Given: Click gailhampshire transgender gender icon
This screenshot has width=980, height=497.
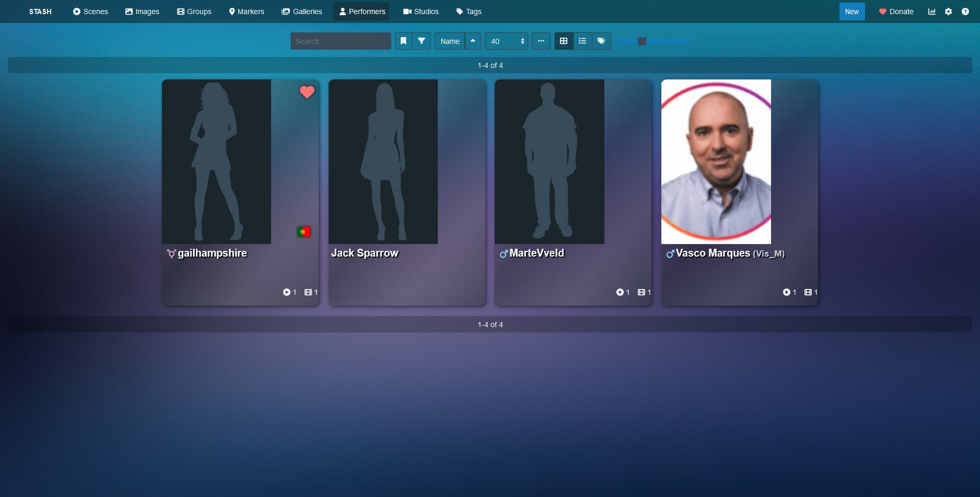Looking at the screenshot, I should (x=171, y=253).
